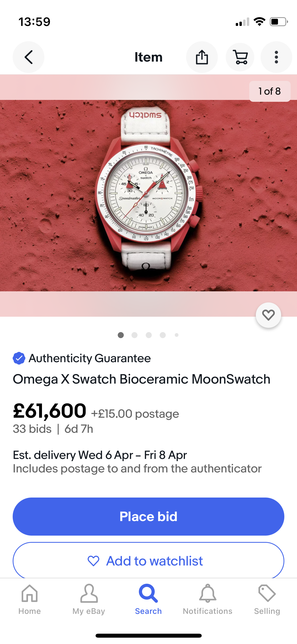This screenshot has width=297, height=644.
Task: Open the three-dot more options menu
Action: pos(276,57)
